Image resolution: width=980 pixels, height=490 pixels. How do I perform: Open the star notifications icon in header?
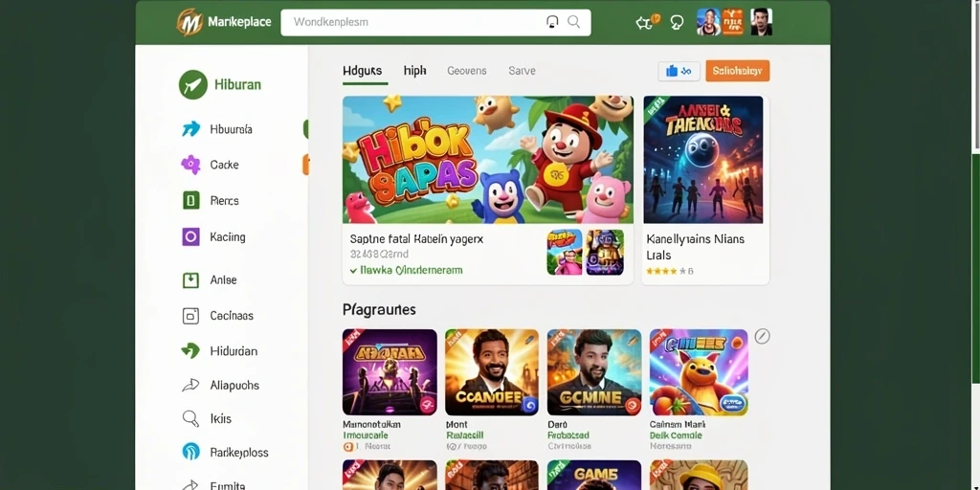pyautogui.click(x=646, y=23)
